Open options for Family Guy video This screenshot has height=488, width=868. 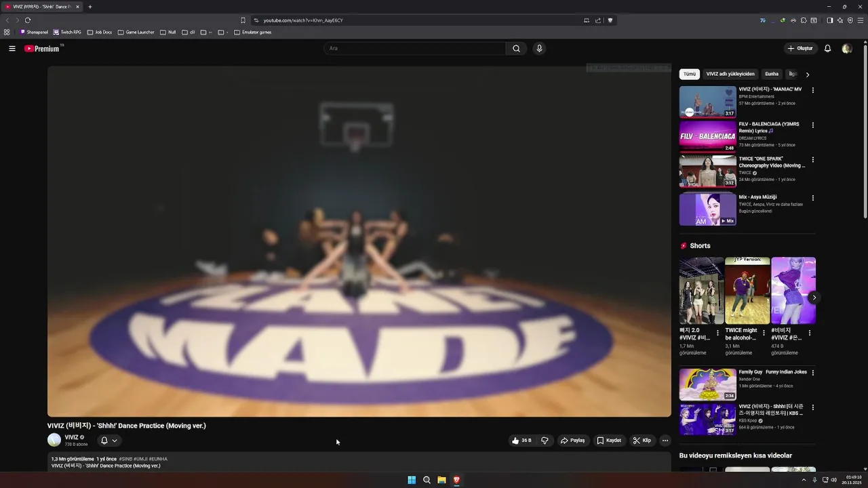tap(813, 373)
